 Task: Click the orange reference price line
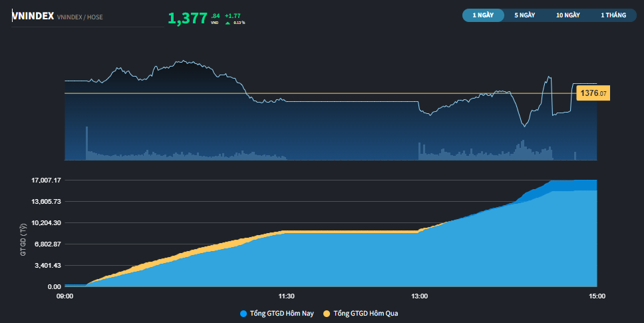(333, 93)
